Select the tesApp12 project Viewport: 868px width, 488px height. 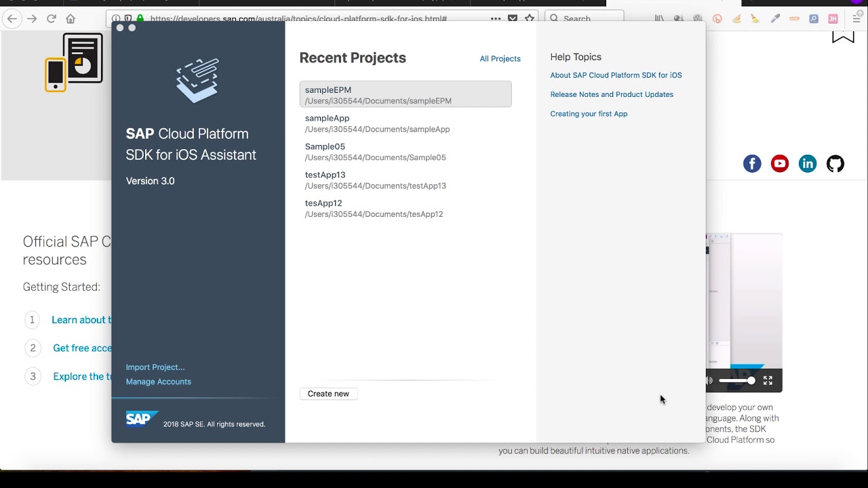tap(406, 209)
